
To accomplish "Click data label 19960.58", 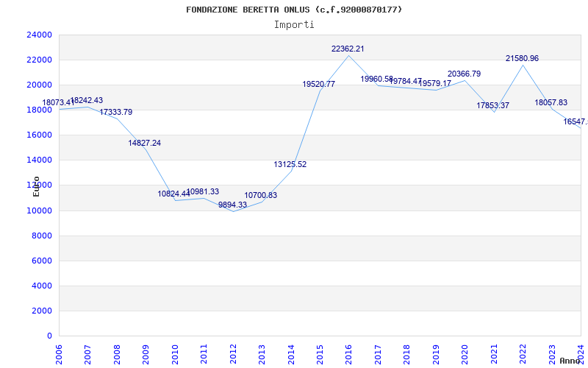I will [x=377, y=79].
